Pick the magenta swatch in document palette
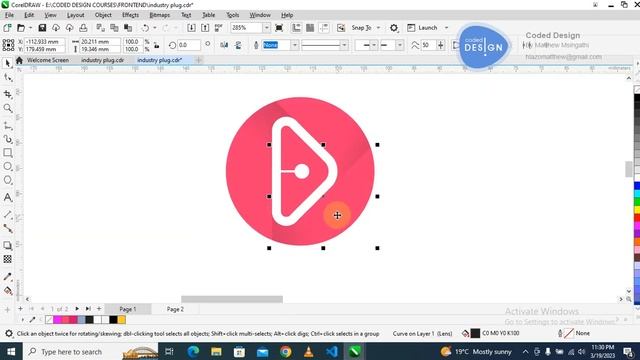 coord(57,320)
